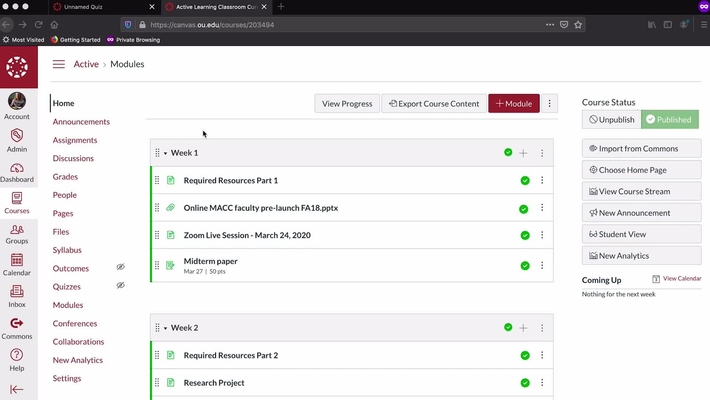Toggle publish status of Required Resources Part 2
Viewport: 710px width, 400px height.
525,356
